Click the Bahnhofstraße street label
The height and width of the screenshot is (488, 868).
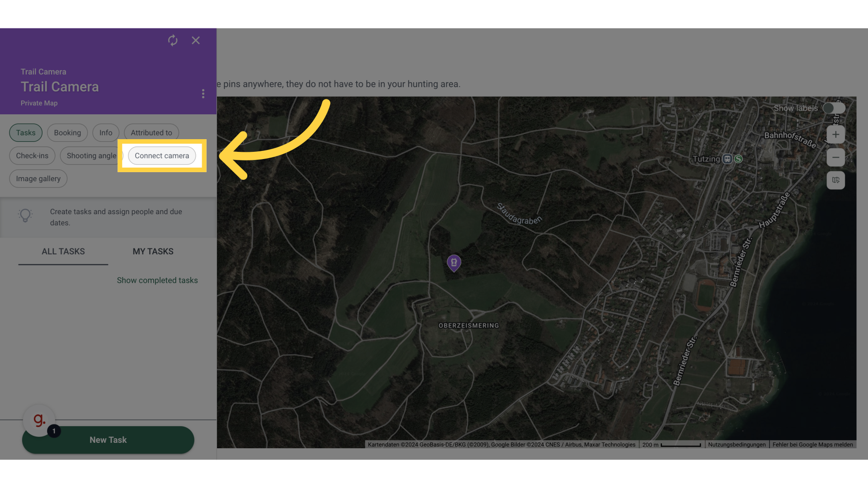(x=791, y=140)
